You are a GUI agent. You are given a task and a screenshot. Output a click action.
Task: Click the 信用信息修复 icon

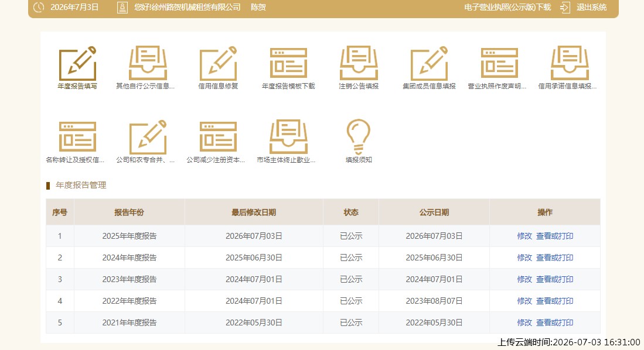(218, 64)
